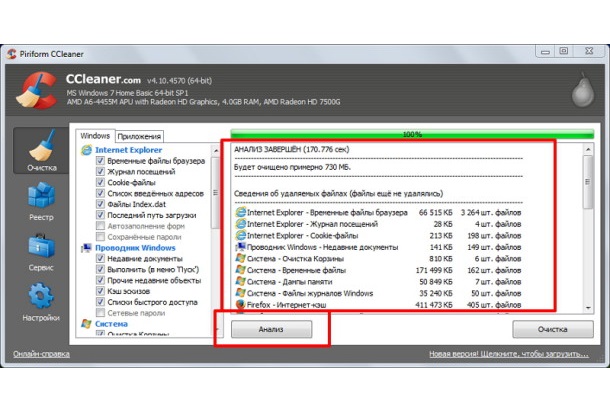Enable Сетевые пароли checkbox

coord(100,313)
